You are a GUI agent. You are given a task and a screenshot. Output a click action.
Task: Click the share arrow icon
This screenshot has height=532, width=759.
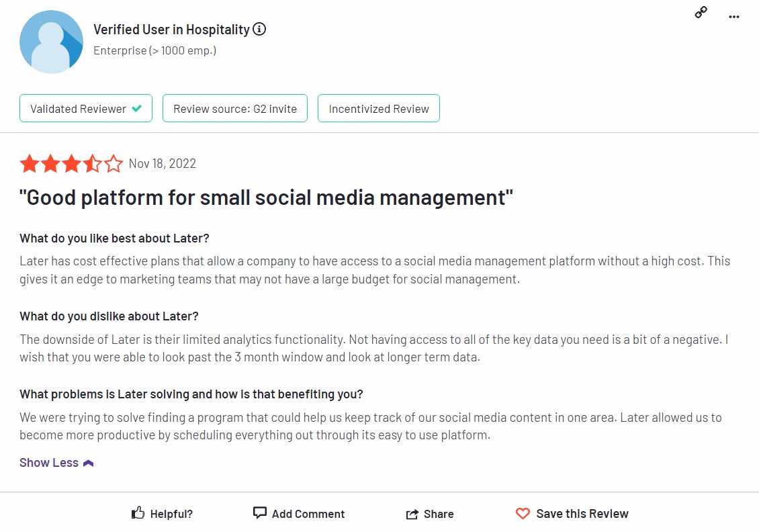point(412,514)
